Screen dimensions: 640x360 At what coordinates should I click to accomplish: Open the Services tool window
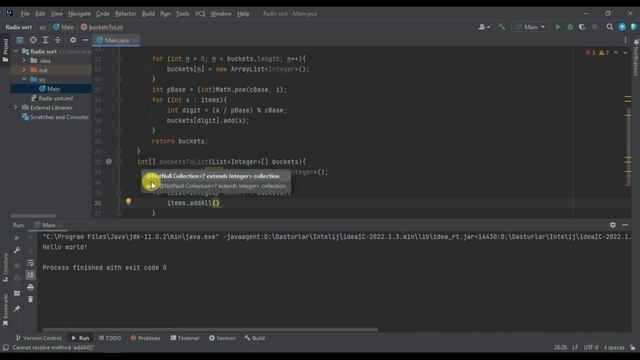click(222, 338)
